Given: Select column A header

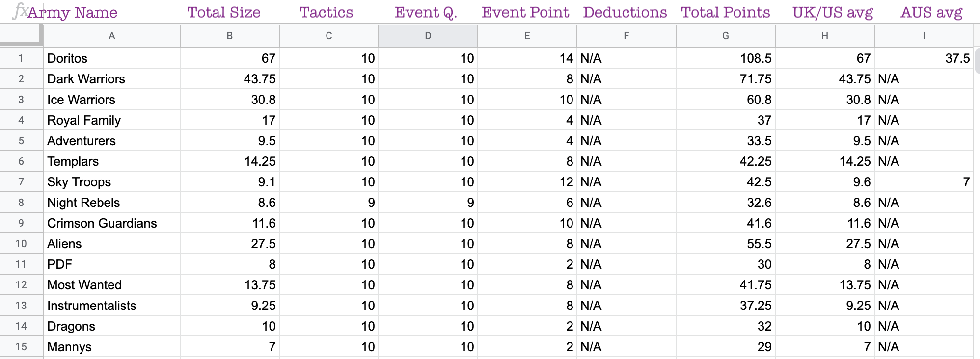Looking at the screenshot, I should point(112,36).
